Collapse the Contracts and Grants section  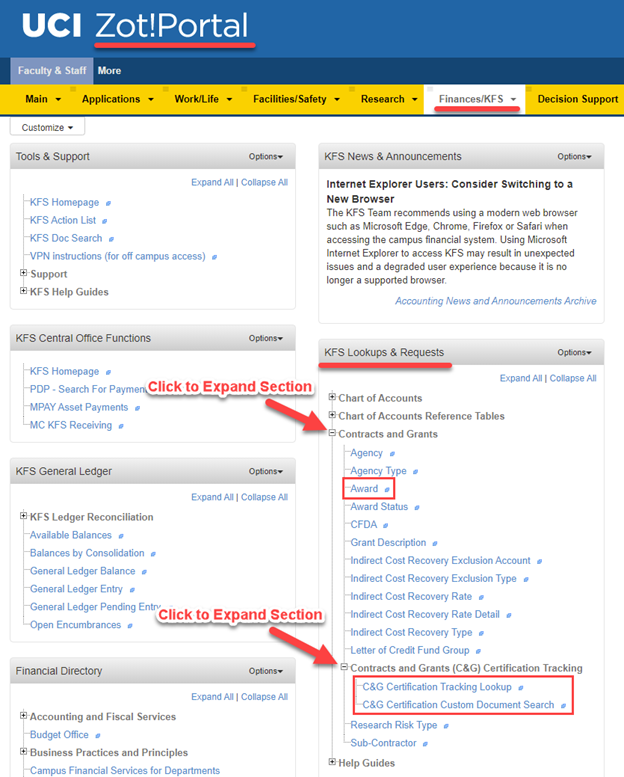[332, 432]
